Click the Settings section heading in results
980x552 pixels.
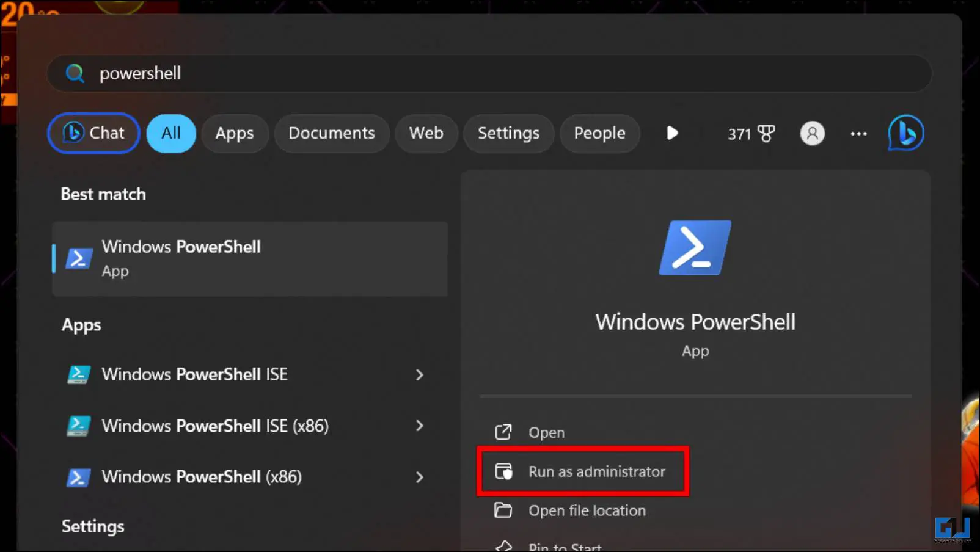pos(93,526)
